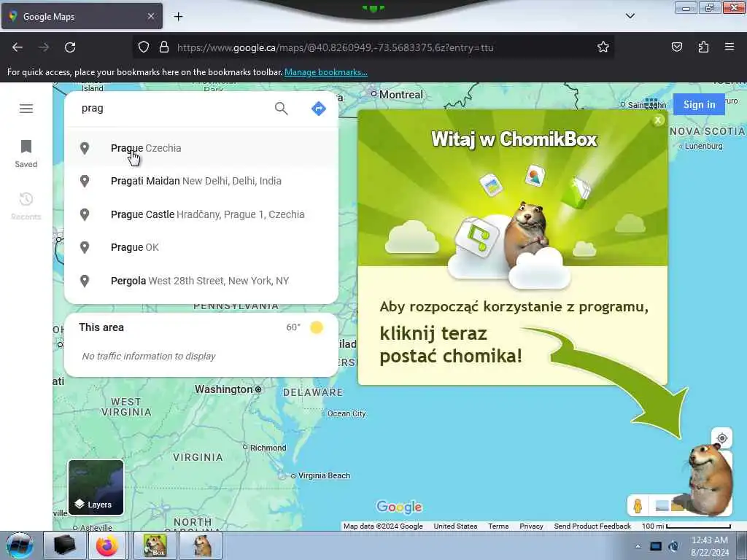Viewport: 747px width, 560px height.
Task: Open Firefox from the taskbar
Action: click(x=107, y=545)
